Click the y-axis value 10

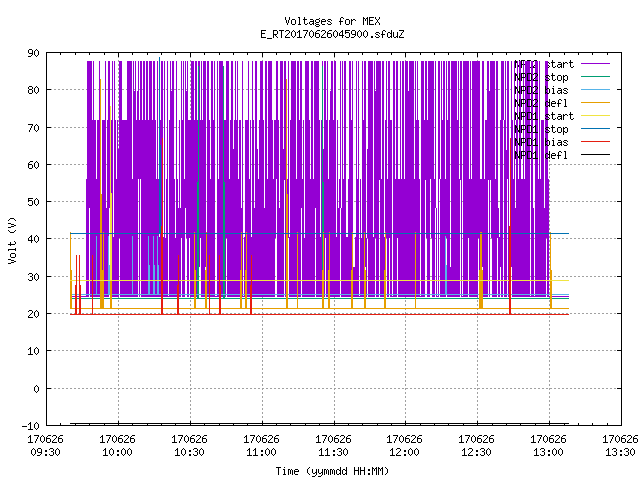33,351
